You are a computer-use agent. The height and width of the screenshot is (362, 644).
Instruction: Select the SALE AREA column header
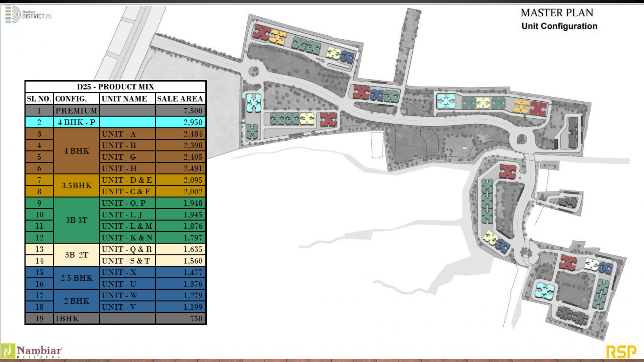click(x=180, y=99)
